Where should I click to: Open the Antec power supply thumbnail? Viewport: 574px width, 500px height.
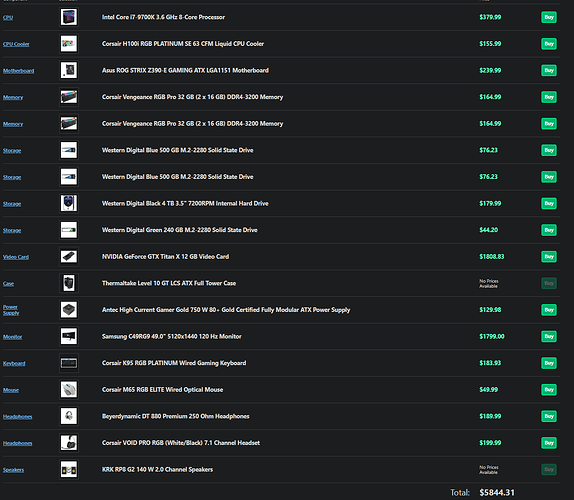68,310
